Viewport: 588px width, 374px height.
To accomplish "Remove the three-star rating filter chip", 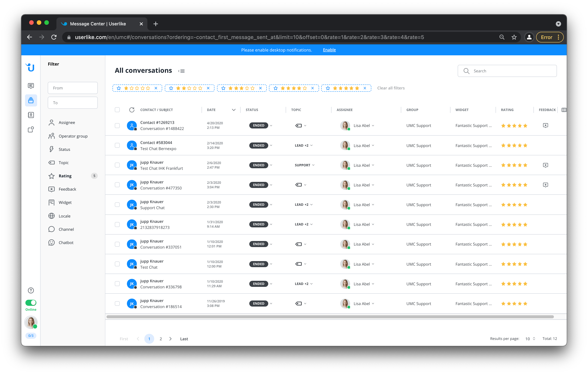I will coord(260,88).
